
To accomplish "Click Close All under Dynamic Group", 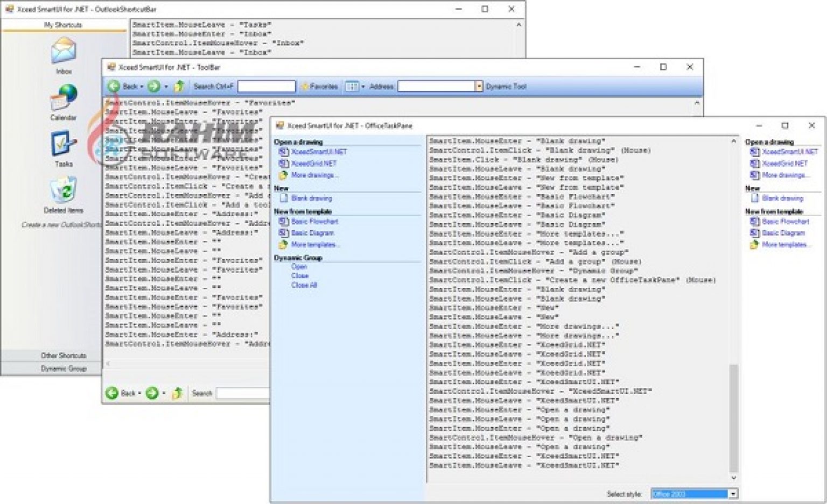I will (305, 285).
